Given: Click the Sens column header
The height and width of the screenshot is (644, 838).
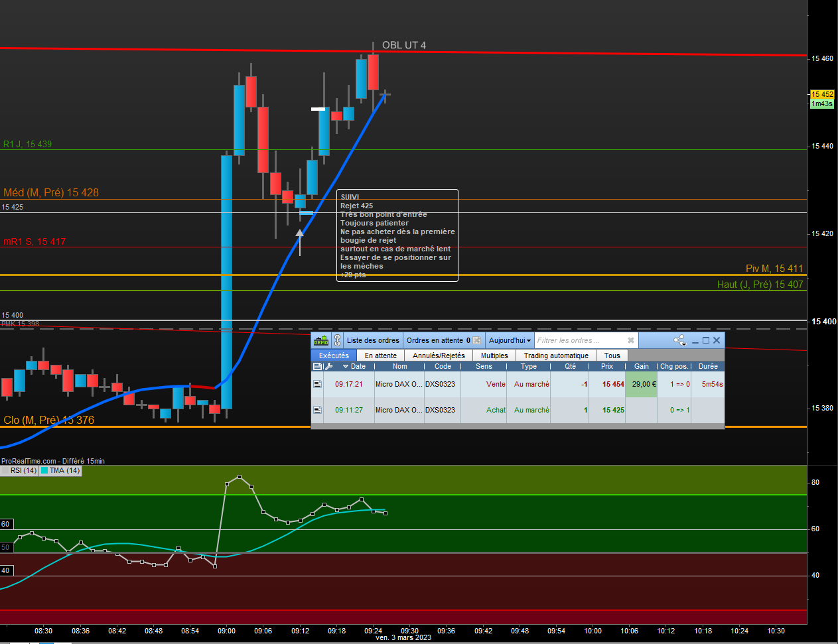Looking at the screenshot, I should [484, 366].
